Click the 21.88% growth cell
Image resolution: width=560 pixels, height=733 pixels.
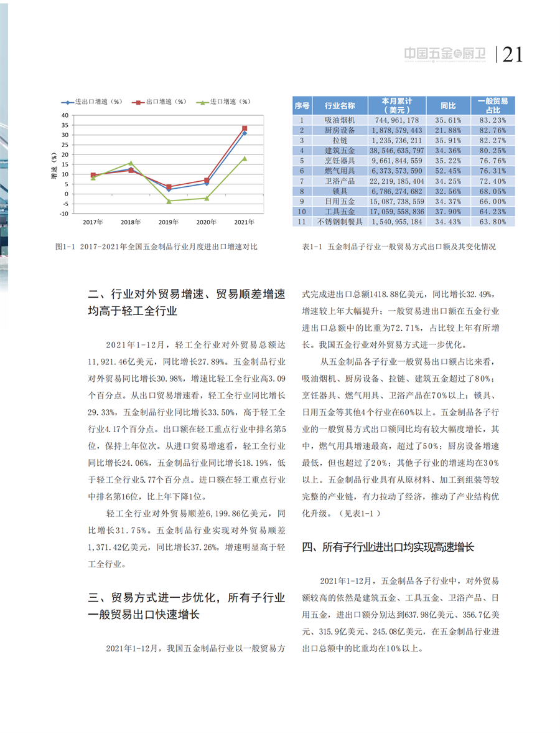(x=449, y=130)
